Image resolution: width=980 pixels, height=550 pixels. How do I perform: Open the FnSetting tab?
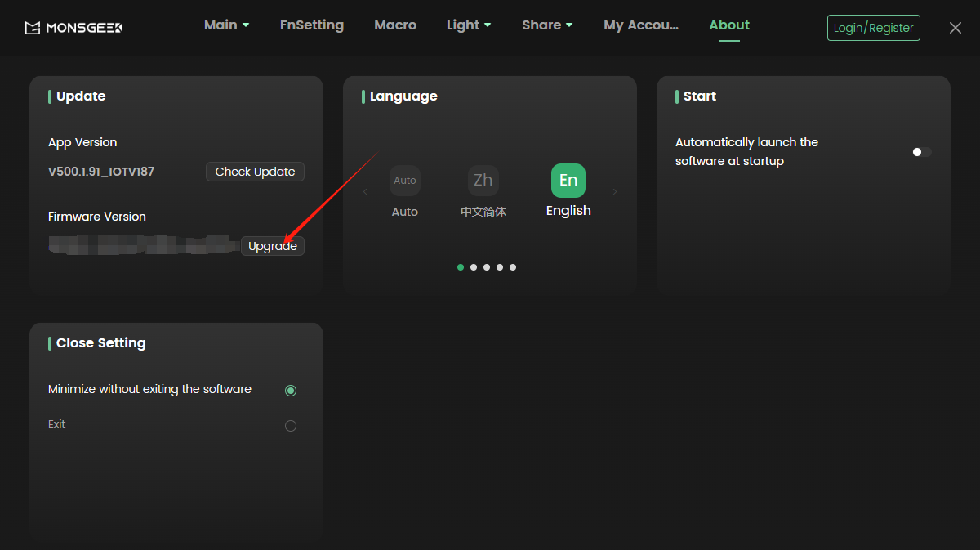coord(312,25)
